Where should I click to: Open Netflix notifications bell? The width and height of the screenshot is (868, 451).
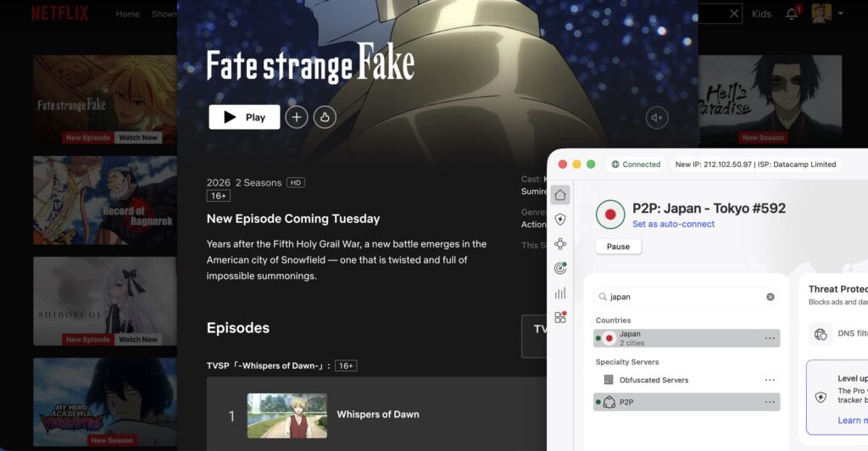point(792,14)
